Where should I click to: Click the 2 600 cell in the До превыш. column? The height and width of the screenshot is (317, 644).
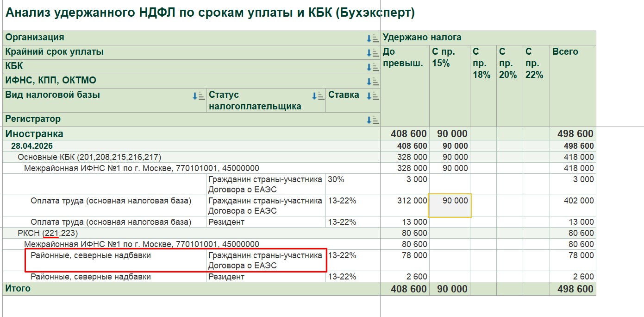tap(405, 277)
